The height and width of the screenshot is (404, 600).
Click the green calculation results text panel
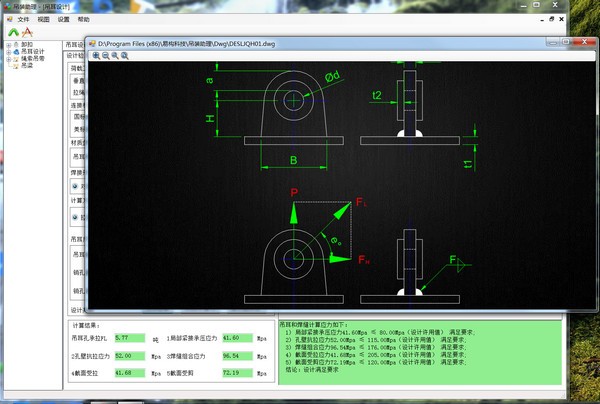(420, 352)
